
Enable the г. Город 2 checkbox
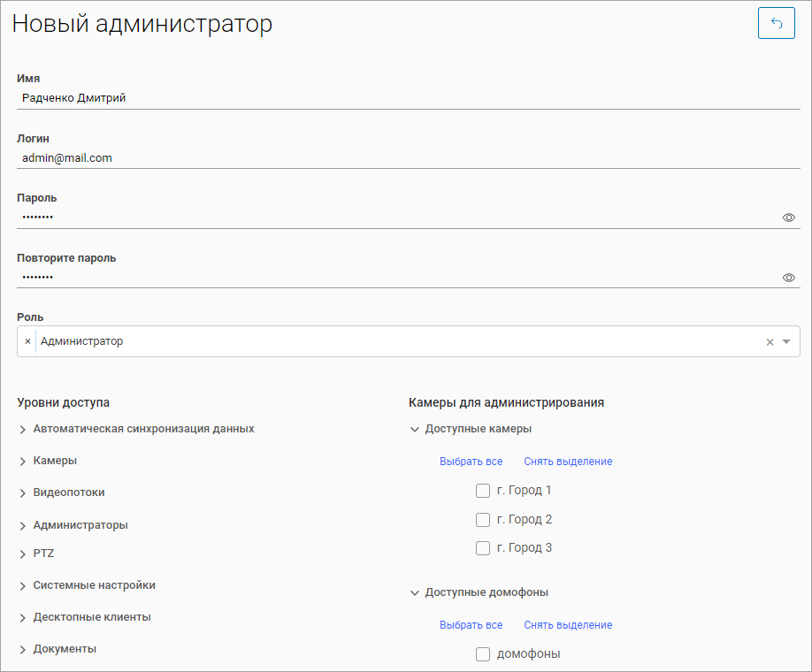click(483, 520)
